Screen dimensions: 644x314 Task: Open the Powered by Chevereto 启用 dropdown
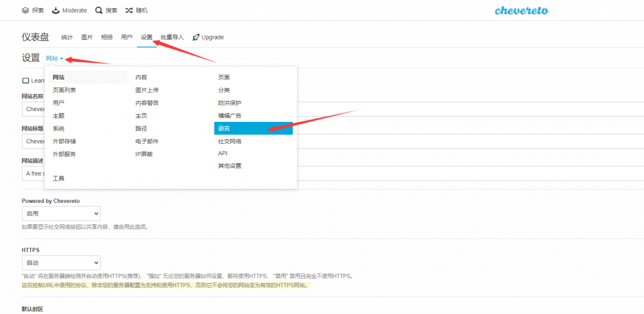click(61, 214)
